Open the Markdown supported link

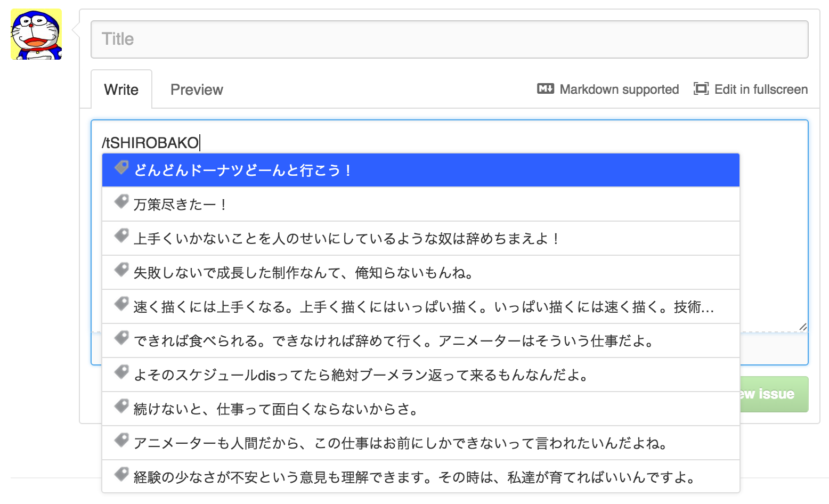[x=608, y=89]
